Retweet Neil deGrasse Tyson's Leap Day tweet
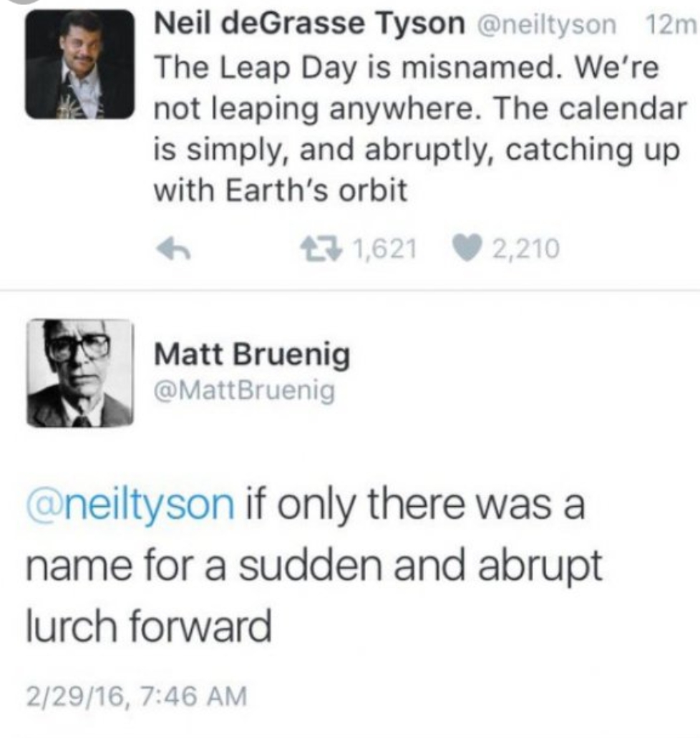Image resolution: width=700 pixels, height=738 pixels. click(321, 248)
